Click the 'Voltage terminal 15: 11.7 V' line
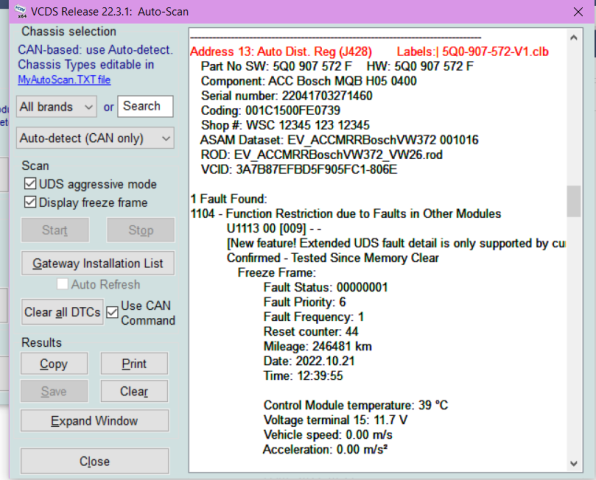596x480 pixels. pyautogui.click(x=336, y=420)
